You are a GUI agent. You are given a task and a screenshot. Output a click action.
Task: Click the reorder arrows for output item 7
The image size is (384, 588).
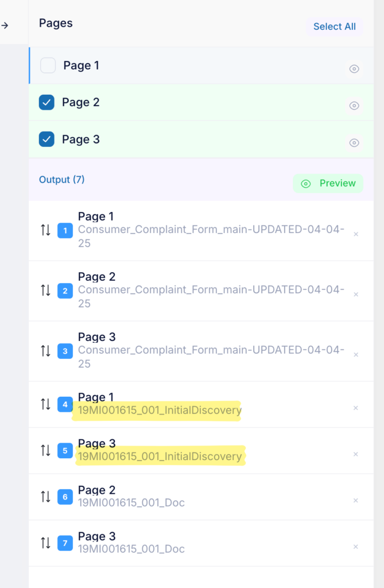pos(45,543)
